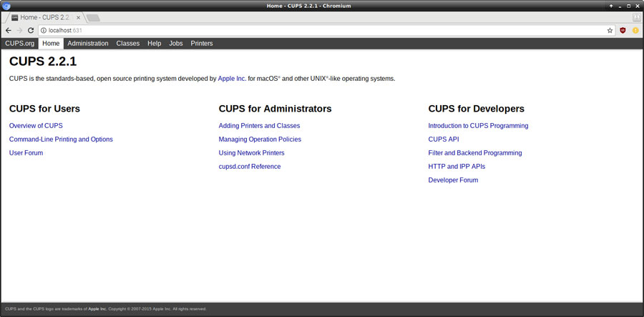Viewport: 644px width, 317px height.
Task: Select the Home nav tab
Action: pos(51,44)
